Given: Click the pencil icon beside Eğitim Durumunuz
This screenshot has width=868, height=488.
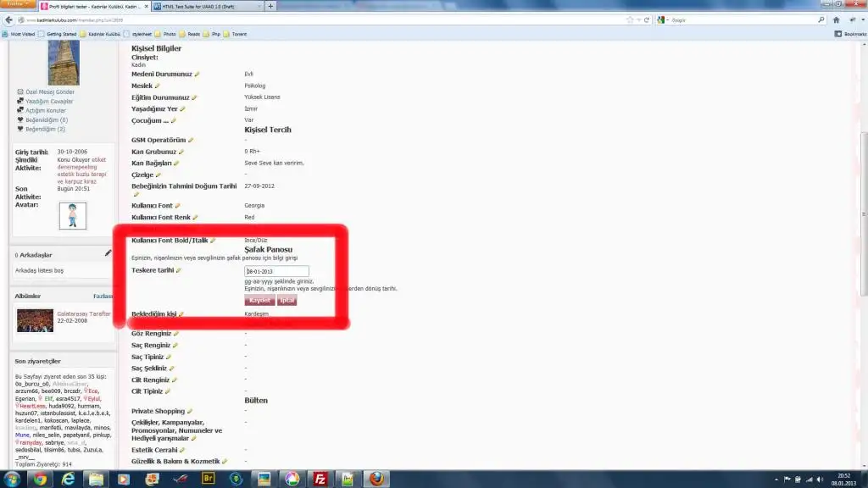Looking at the screenshot, I should pos(194,98).
